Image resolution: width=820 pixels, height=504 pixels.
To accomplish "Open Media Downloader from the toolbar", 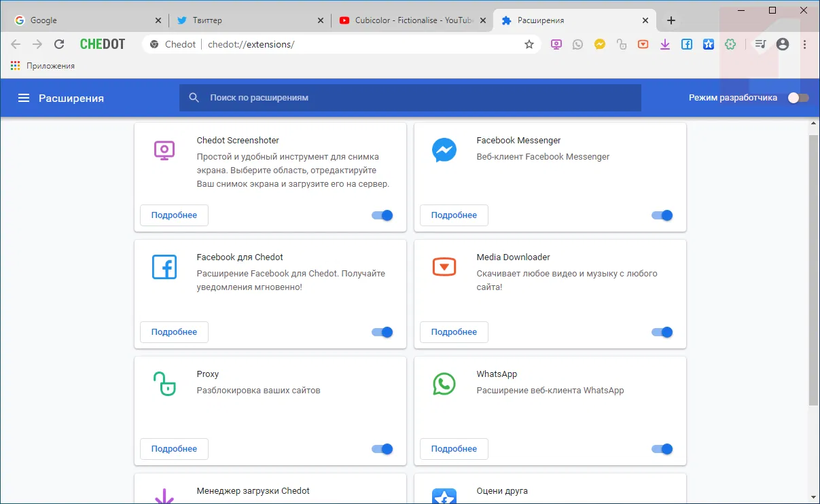I will click(x=643, y=44).
